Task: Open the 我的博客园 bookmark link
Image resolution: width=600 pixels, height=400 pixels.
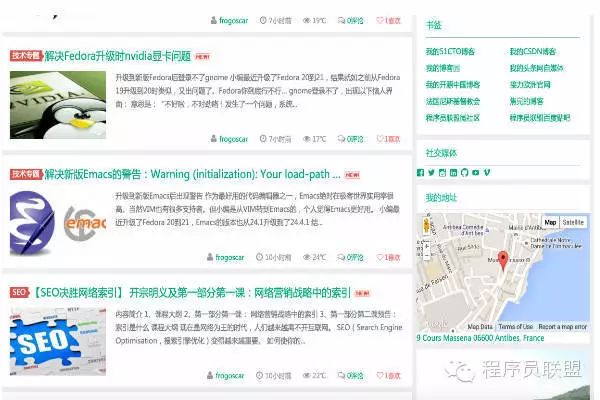Action: point(443,68)
